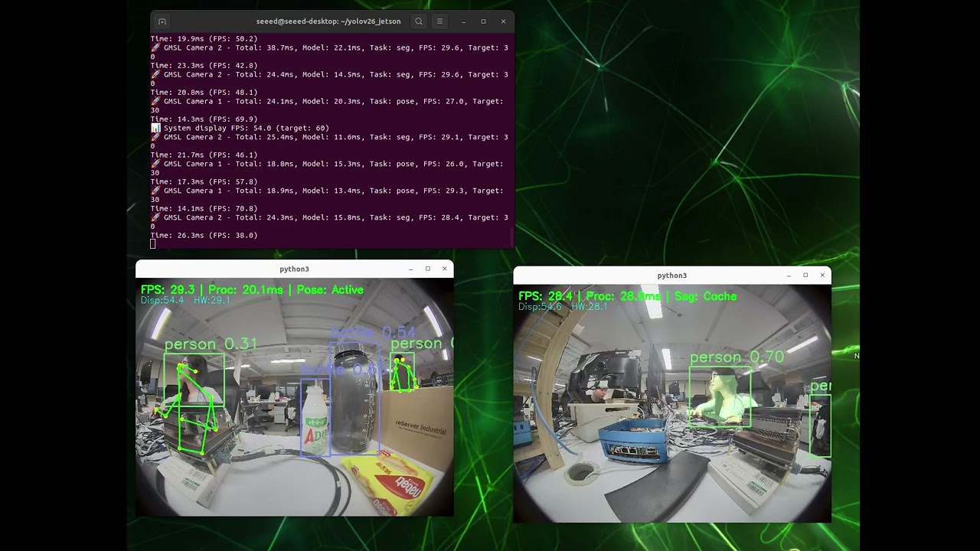
Task: Close the pose python3 window
Action: 445,269
